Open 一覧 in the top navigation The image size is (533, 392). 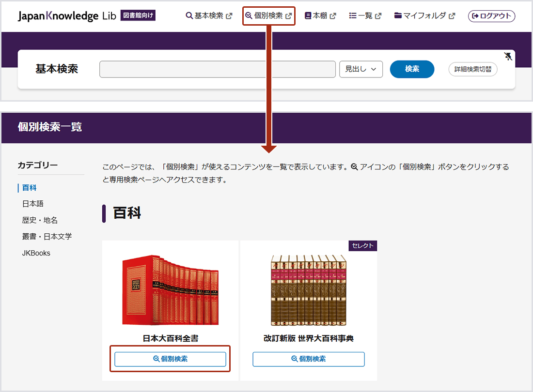pyautogui.click(x=365, y=15)
